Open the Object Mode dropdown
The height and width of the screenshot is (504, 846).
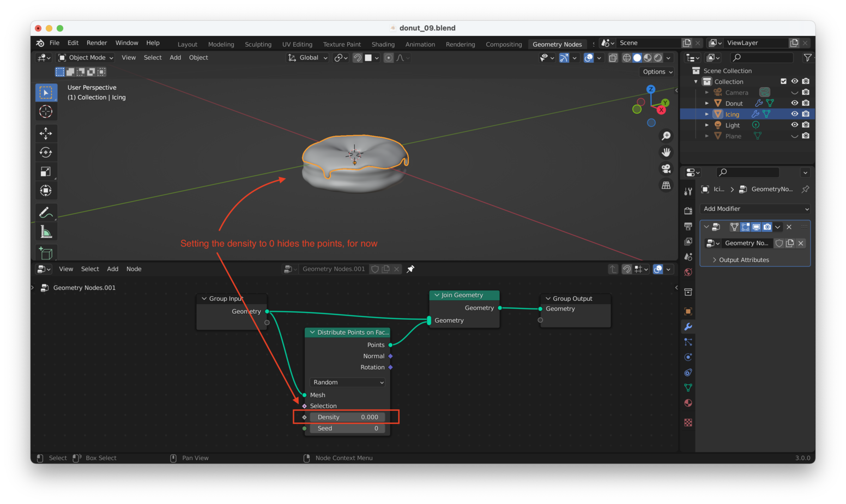(x=86, y=58)
